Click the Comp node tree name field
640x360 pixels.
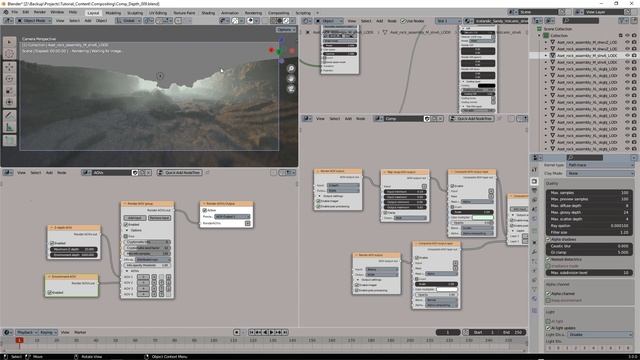[x=403, y=118]
